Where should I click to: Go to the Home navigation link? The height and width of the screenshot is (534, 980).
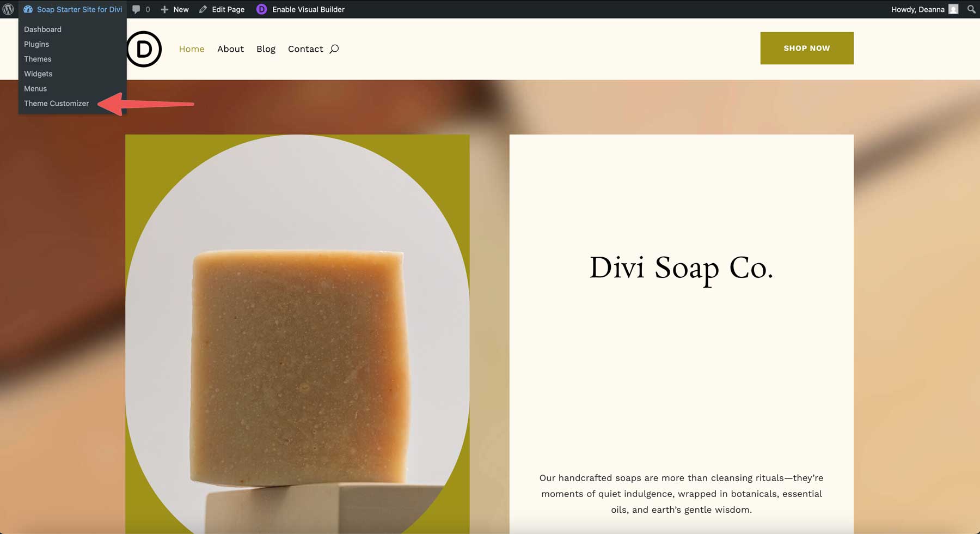tap(192, 49)
